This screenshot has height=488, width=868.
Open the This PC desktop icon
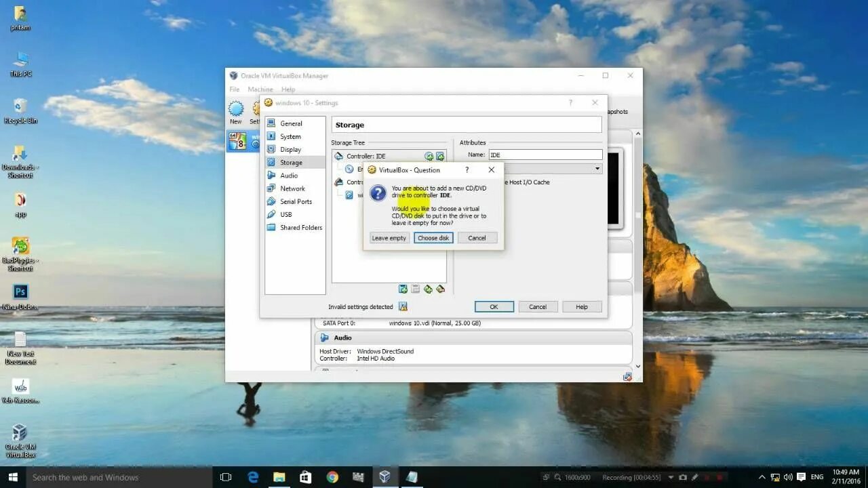[x=20, y=64]
